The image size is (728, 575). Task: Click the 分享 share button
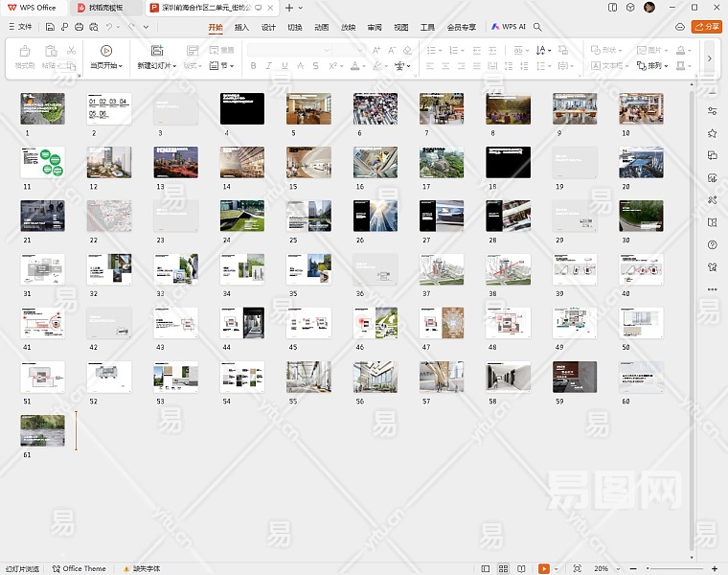pos(706,27)
